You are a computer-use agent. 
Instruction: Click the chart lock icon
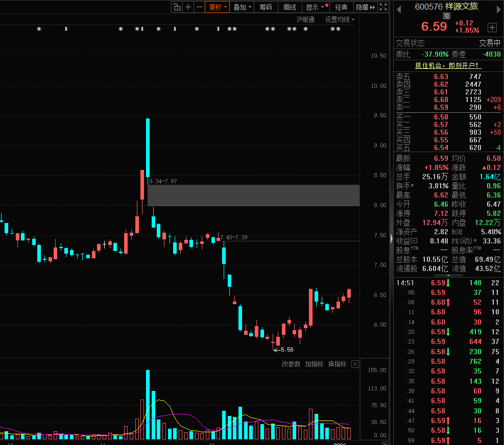pos(177,7)
